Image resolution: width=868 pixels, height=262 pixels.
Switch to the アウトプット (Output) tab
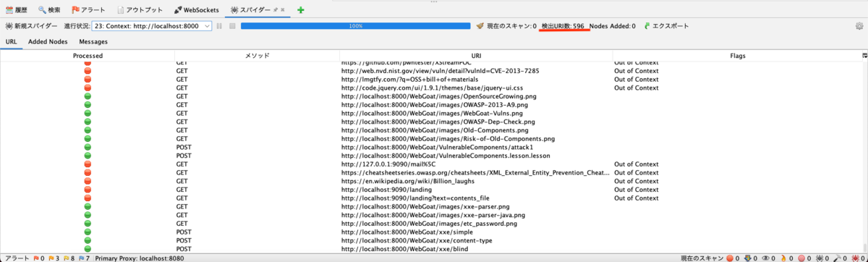click(140, 10)
